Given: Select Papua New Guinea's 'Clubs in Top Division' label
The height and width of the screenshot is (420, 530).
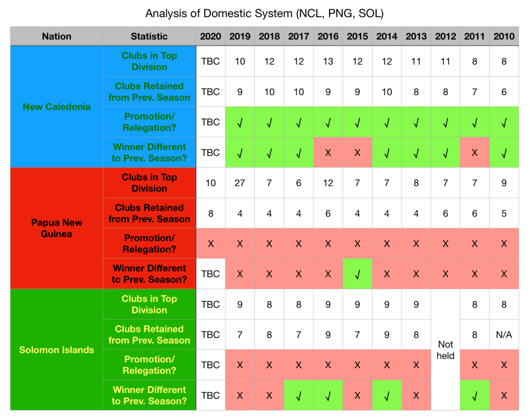Looking at the screenshot, I should [x=149, y=183].
